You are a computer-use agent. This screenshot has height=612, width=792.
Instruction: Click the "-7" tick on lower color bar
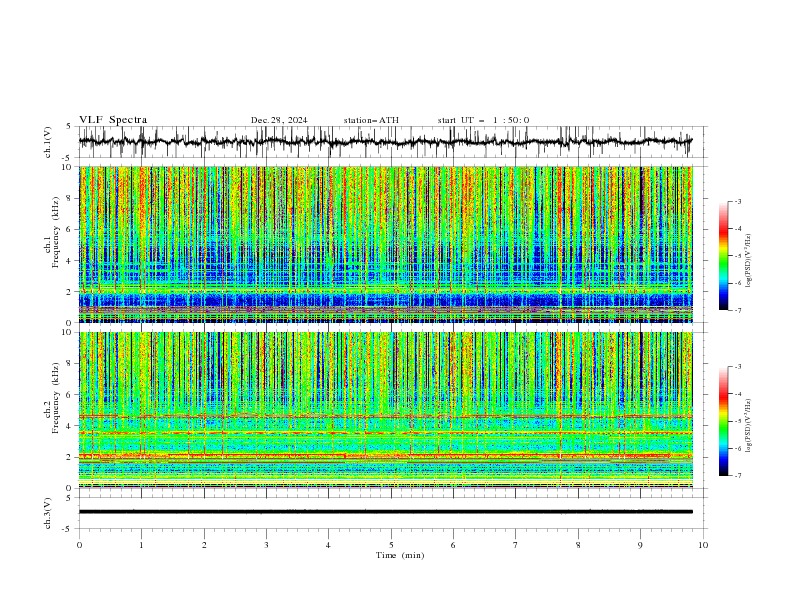[x=738, y=476]
